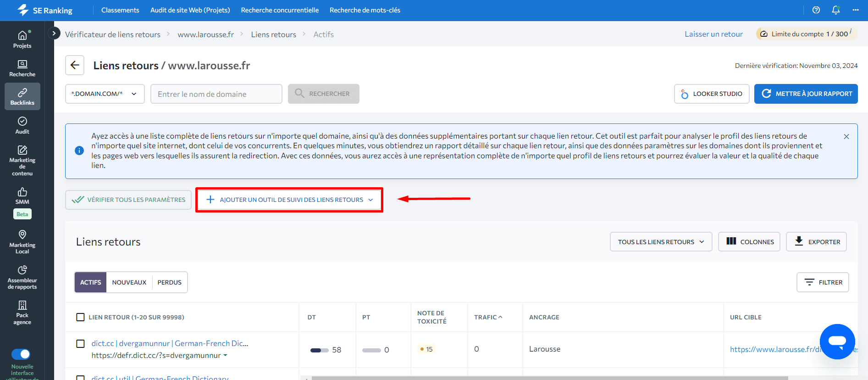Sort the table by the Trafic column
This screenshot has height=380, width=868.
488,317
